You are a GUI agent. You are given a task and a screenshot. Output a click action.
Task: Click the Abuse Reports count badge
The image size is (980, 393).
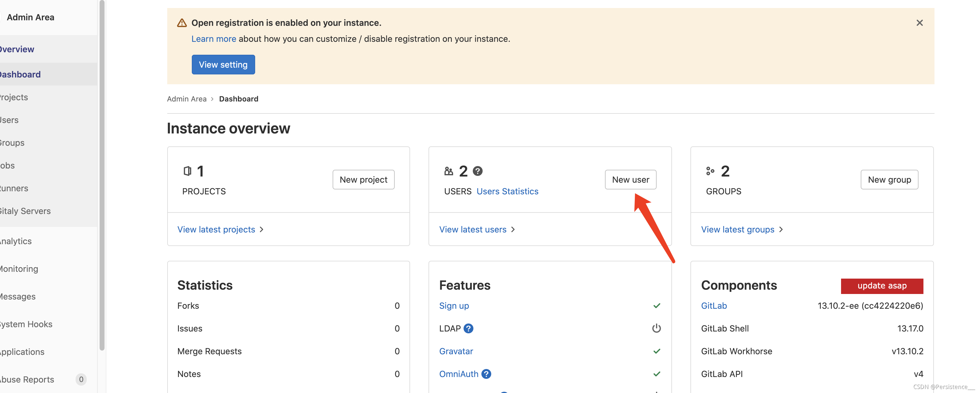81,380
